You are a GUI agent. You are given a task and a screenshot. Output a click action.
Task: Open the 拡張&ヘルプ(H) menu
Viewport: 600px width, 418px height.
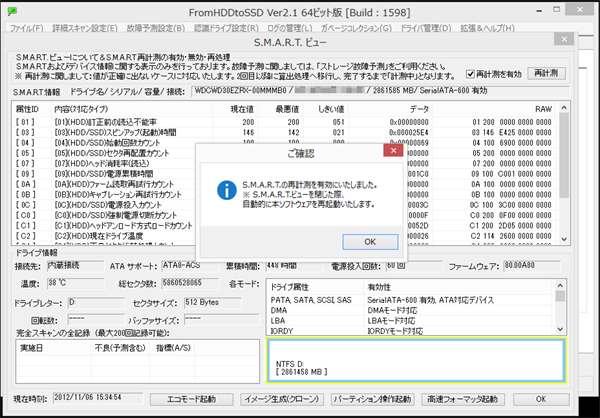(487, 28)
